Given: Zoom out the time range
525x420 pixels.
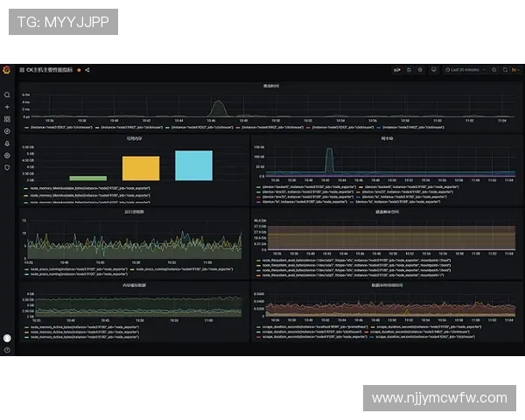Looking at the screenshot, I should 493,69.
